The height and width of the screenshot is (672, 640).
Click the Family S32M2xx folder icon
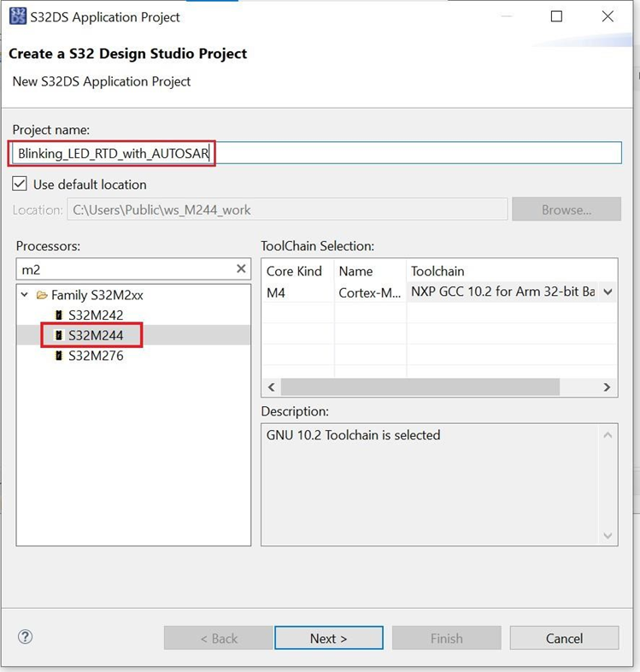click(x=41, y=295)
